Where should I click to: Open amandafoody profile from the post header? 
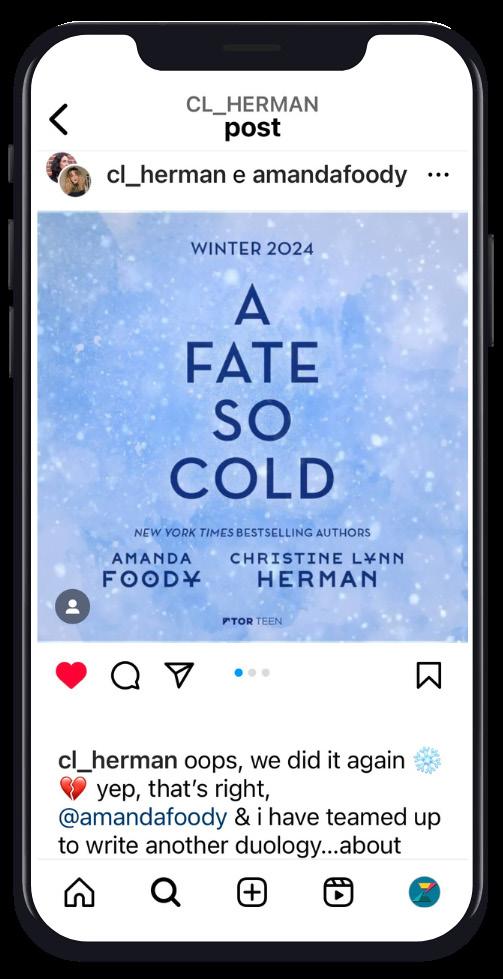(x=330, y=175)
